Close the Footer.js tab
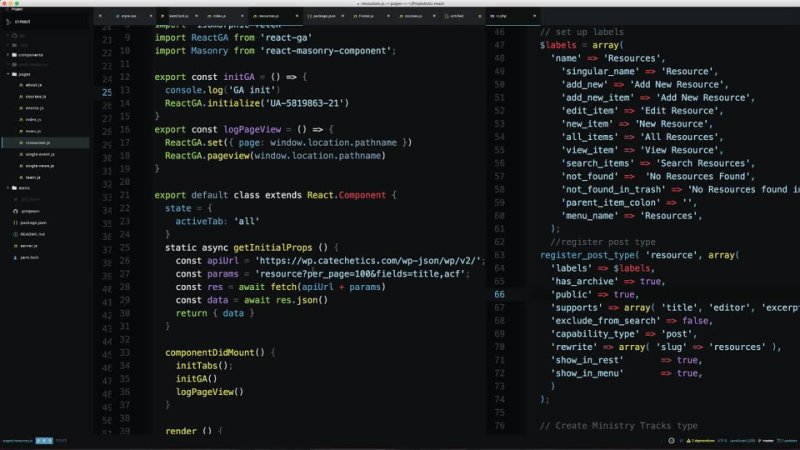The height and width of the screenshot is (450, 800). [388, 16]
